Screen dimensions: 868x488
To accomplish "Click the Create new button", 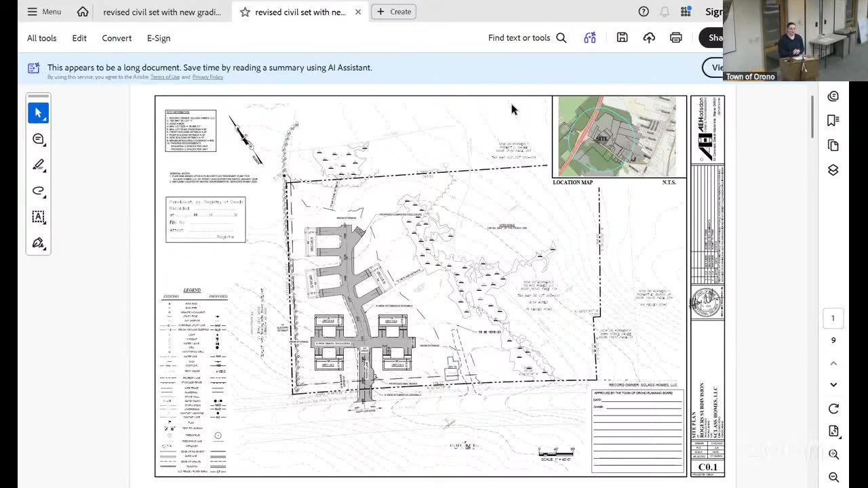I will coord(393,12).
